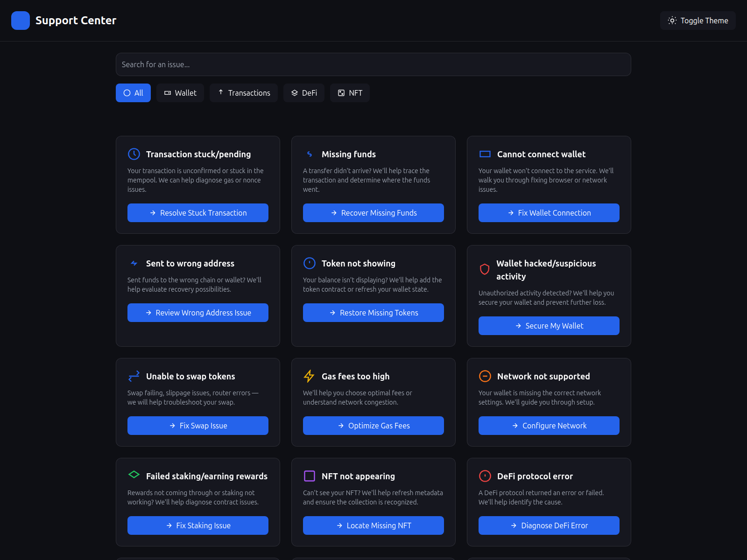Click the shield icon on Wallet hacked card
Viewport: 747px width, 560px height.
pyautogui.click(x=485, y=269)
